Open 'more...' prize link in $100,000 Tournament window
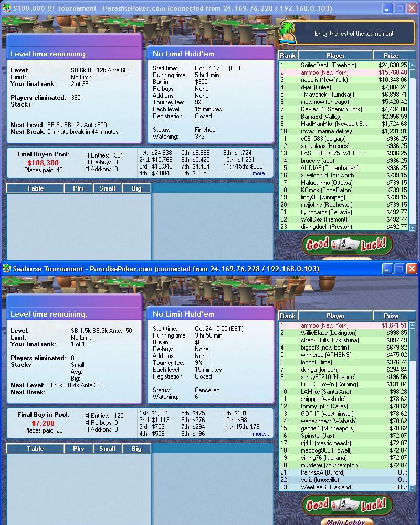 260,173
